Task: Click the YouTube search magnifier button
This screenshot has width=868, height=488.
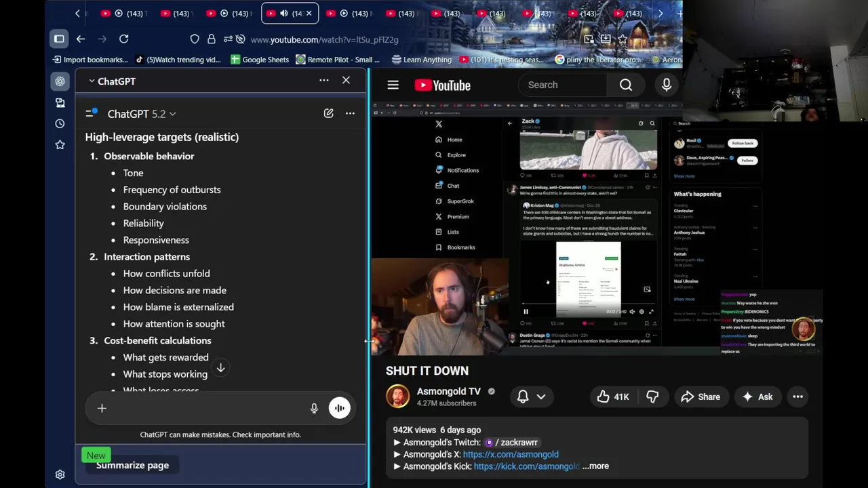Action: (x=626, y=85)
